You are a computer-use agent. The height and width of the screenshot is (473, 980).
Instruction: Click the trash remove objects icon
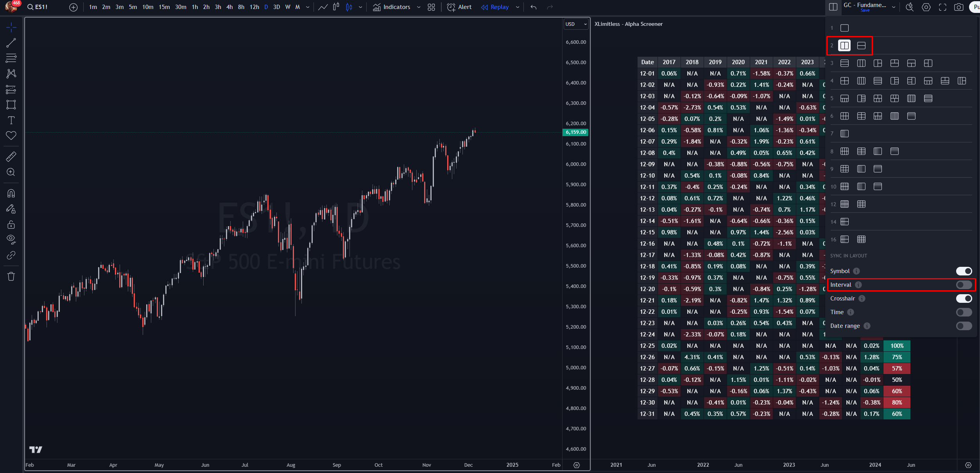tap(11, 277)
